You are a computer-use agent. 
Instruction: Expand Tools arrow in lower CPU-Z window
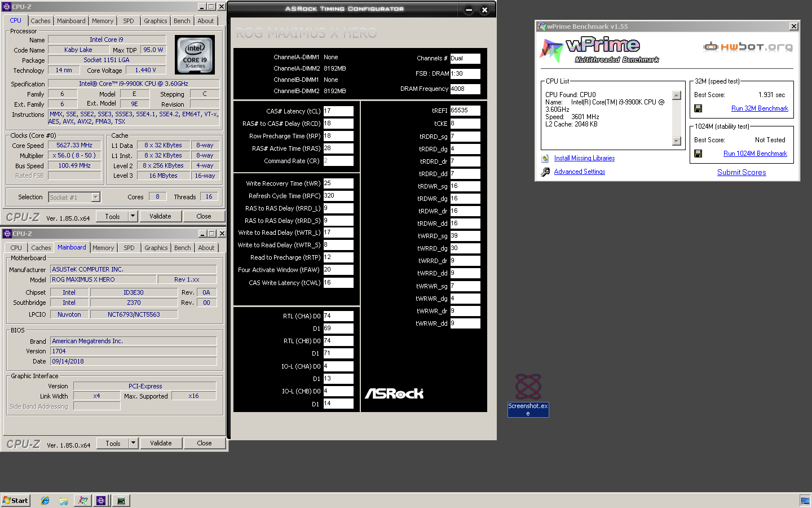click(134, 443)
